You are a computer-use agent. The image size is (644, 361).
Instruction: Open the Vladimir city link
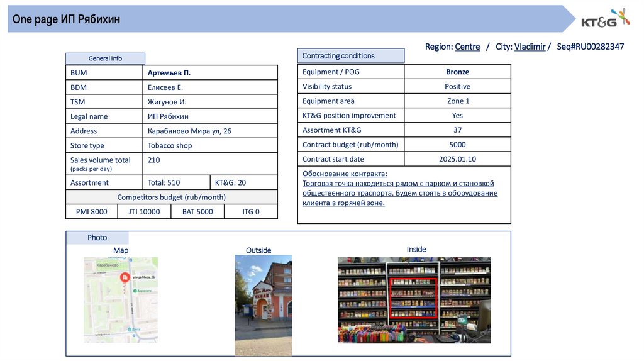coord(530,47)
